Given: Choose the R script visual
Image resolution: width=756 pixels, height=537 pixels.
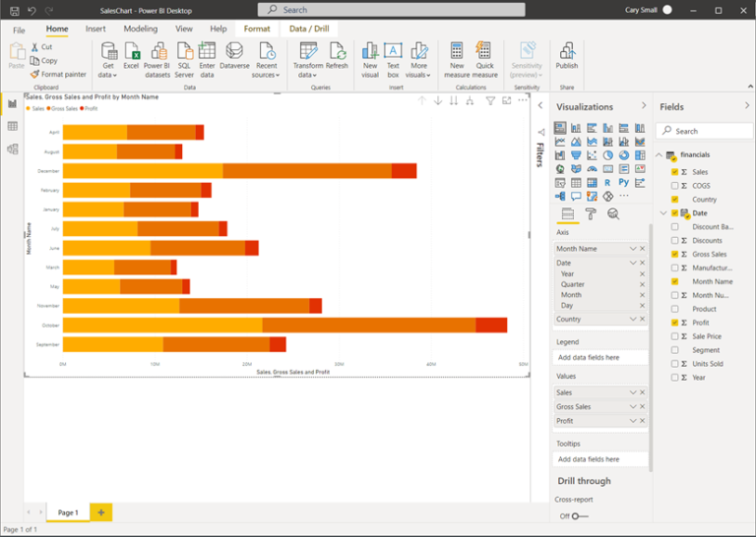Looking at the screenshot, I should pyautogui.click(x=607, y=183).
